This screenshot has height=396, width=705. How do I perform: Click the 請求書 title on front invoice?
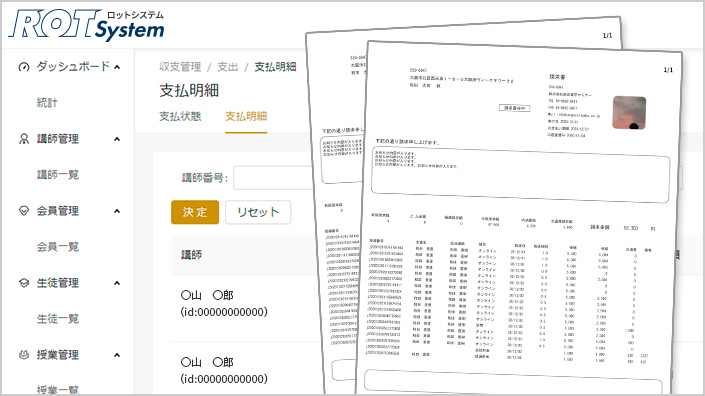[558, 77]
